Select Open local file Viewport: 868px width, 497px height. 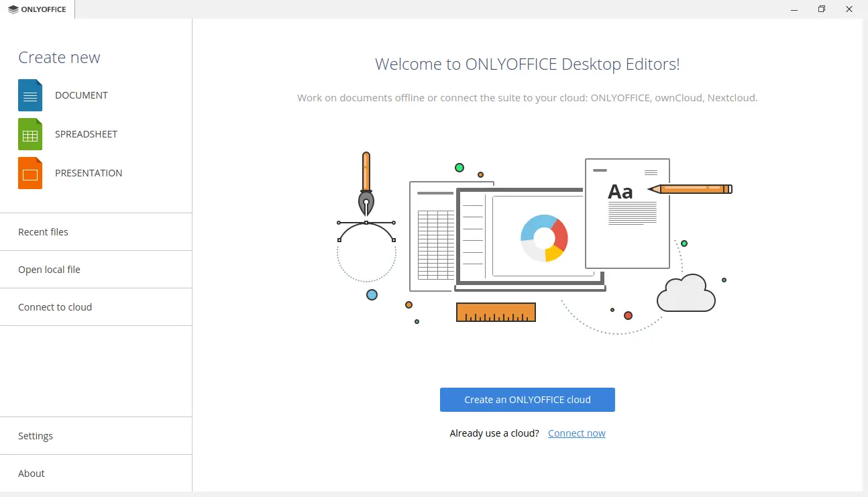[96, 270]
